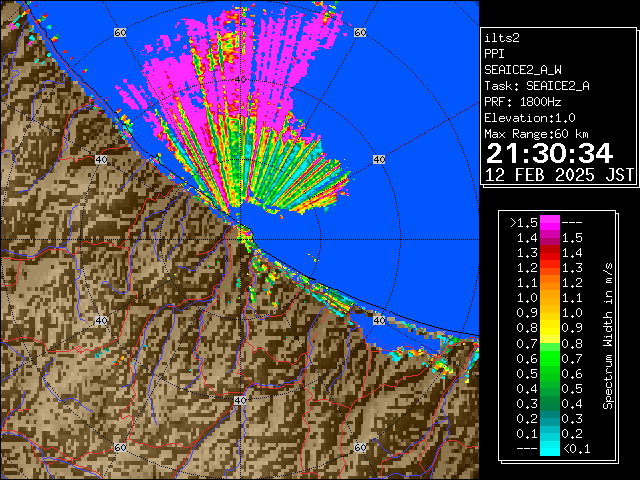Click the 21:30:34 timestamp
Image resolution: width=640 pixels, height=480 pixels.
coord(550,153)
